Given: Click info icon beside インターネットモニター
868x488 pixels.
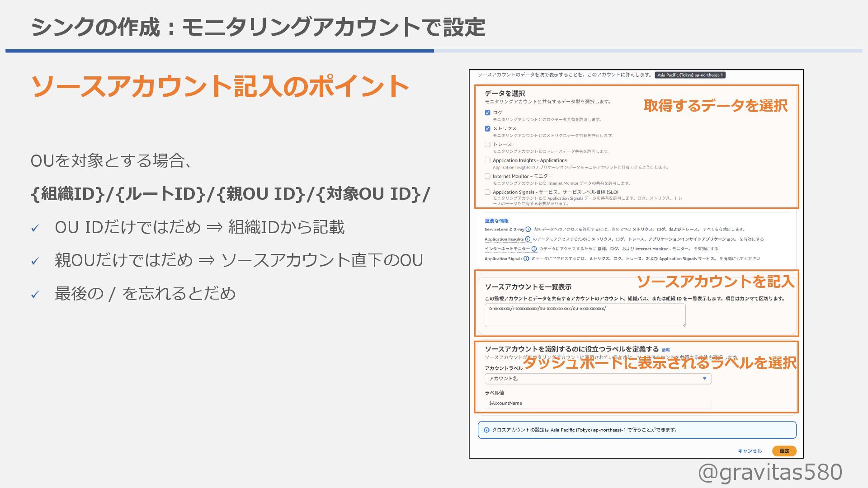Looking at the screenshot, I should click(x=534, y=249).
